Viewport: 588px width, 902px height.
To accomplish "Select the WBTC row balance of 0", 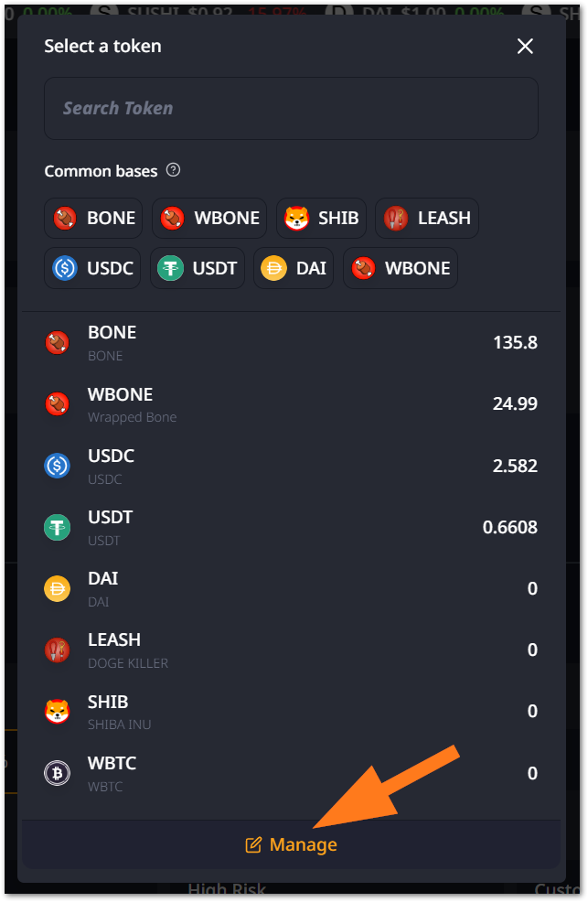I will (x=532, y=773).
